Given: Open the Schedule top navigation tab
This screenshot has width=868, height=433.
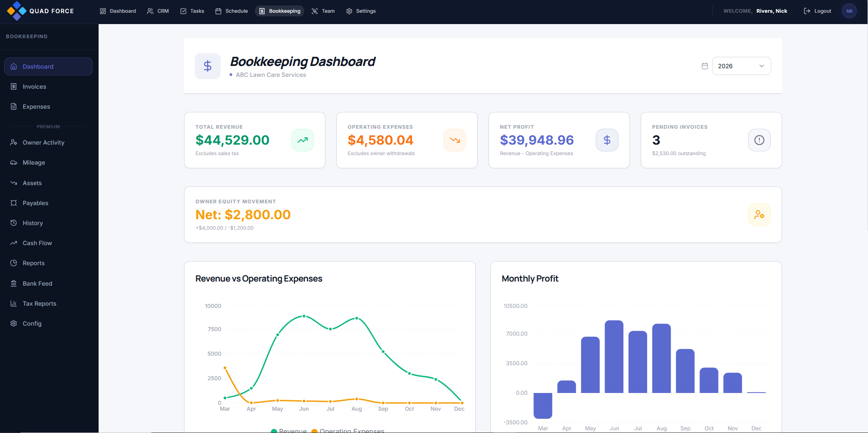Looking at the screenshot, I should 232,11.
